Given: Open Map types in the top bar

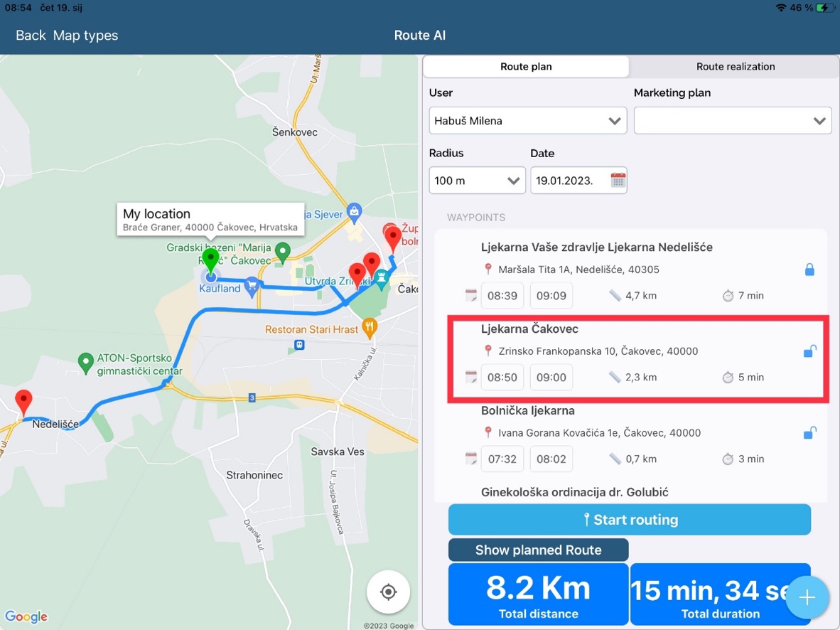Looking at the screenshot, I should point(86,36).
